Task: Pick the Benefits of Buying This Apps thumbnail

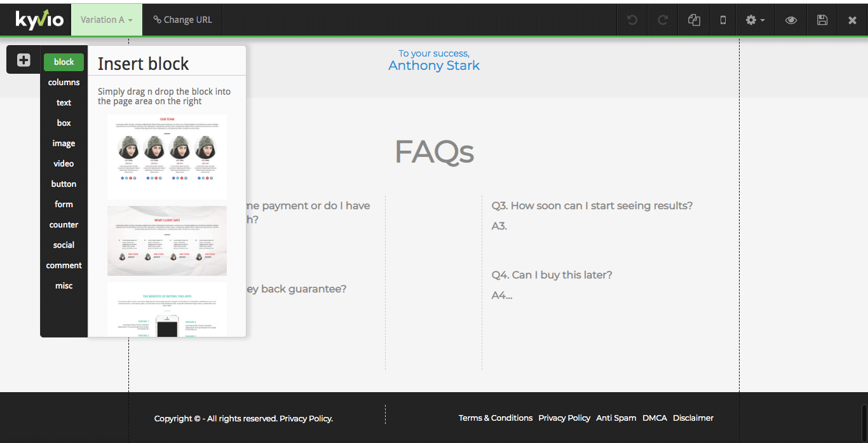Action: coord(167,310)
